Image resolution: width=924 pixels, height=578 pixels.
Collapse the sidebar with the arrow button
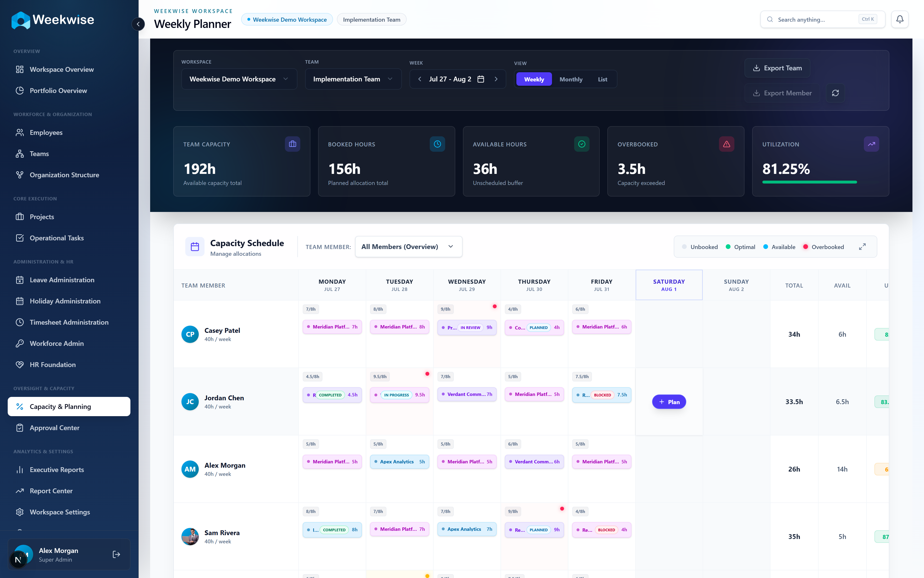pyautogui.click(x=138, y=24)
